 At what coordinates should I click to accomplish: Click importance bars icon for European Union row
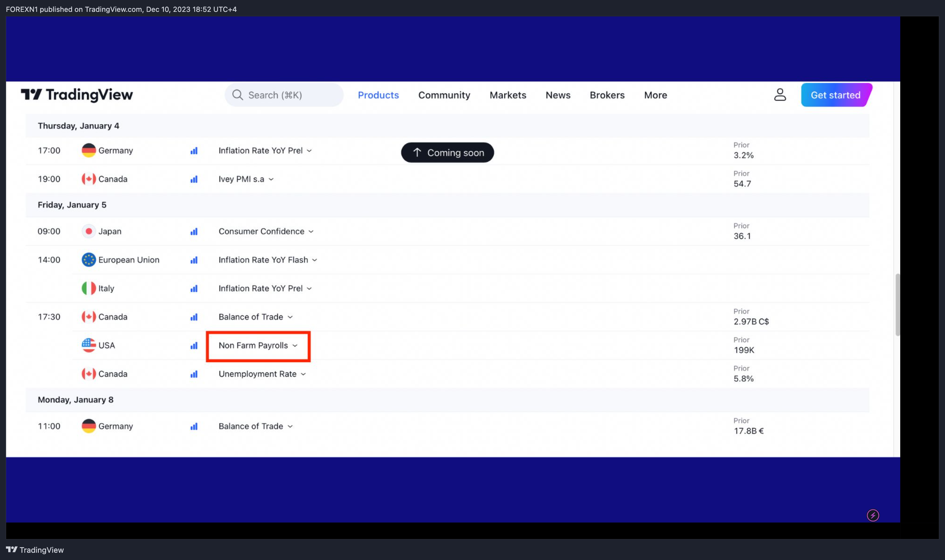[x=194, y=260]
